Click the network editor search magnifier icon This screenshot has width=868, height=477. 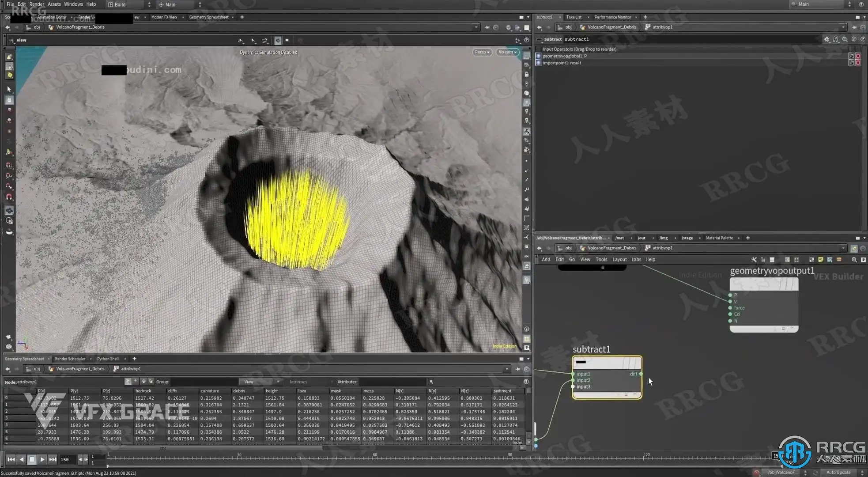tap(854, 260)
